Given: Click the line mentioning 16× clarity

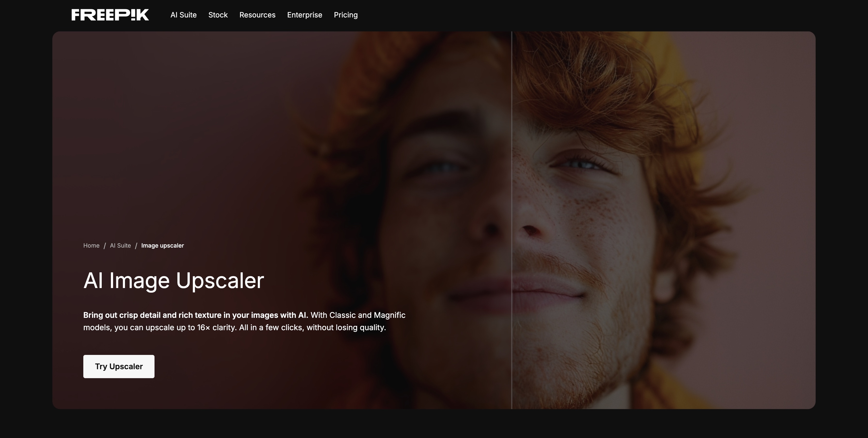Looking at the screenshot, I should [x=234, y=328].
